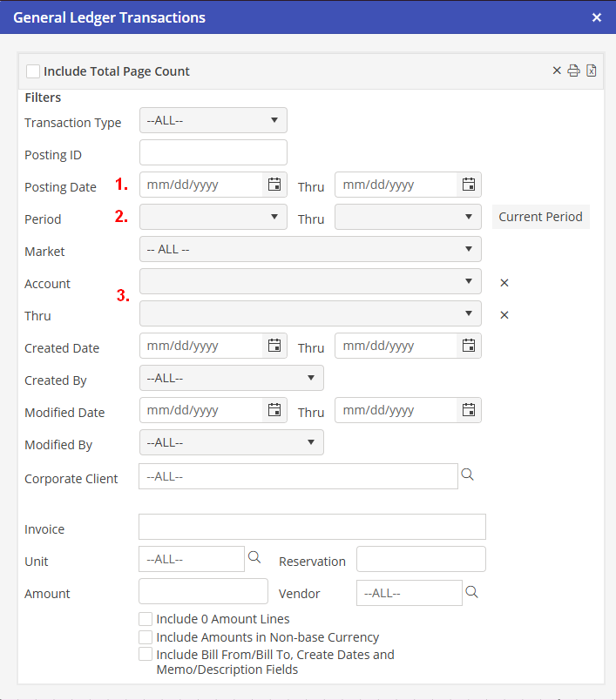Click the Vendor search magnifier icon
Viewport: 616px width, 700px height.
[471, 592]
